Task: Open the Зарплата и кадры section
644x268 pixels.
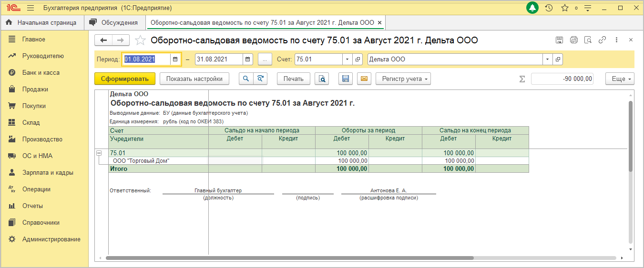Action: tap(48, 172)
